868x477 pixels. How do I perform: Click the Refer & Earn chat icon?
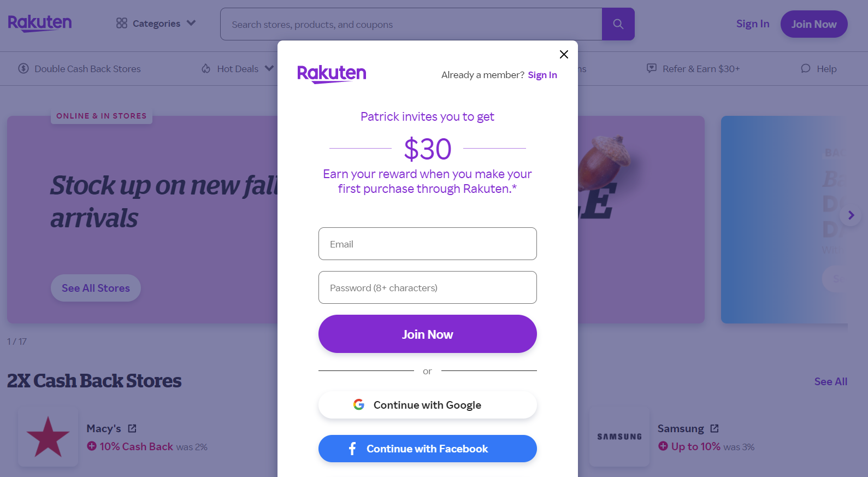pyautogui.click(x=652, y=68)
